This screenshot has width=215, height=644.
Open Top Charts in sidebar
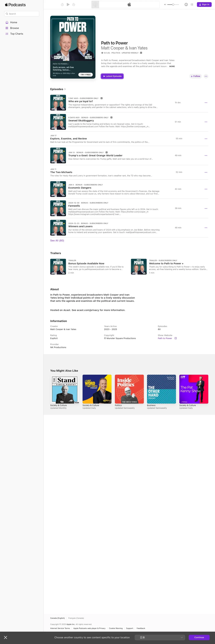click(x=17, y=34)
